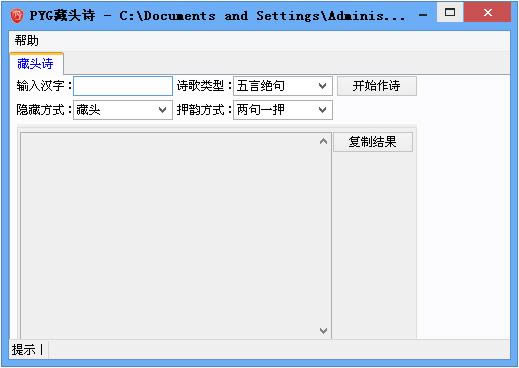Focus the 输入汉字 text field
This screenshot has height=368, width=519.
click(123, 86)
